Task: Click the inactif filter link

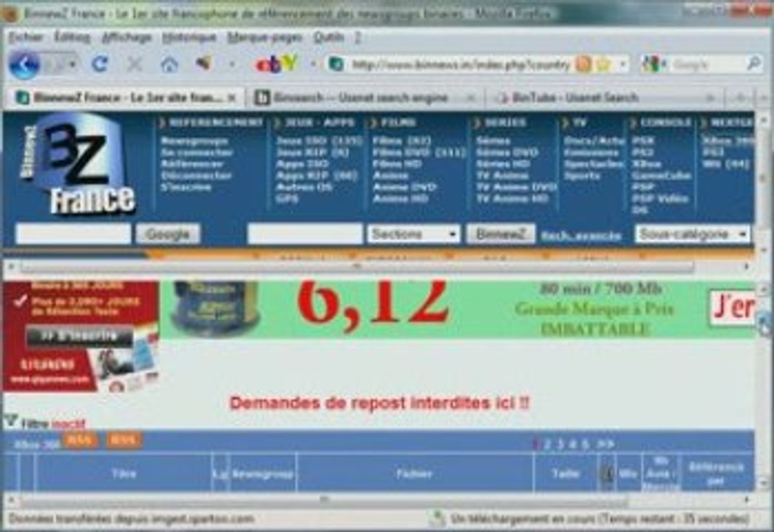Action: click(68, 424)
